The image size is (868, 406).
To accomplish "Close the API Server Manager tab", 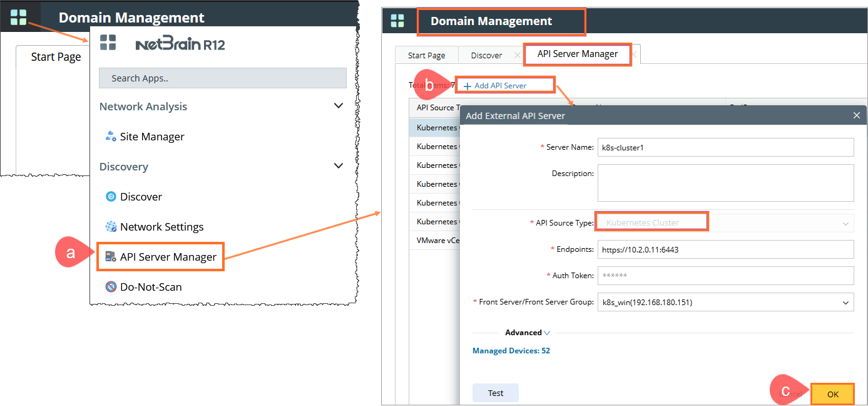I will [x=634, y=55].
